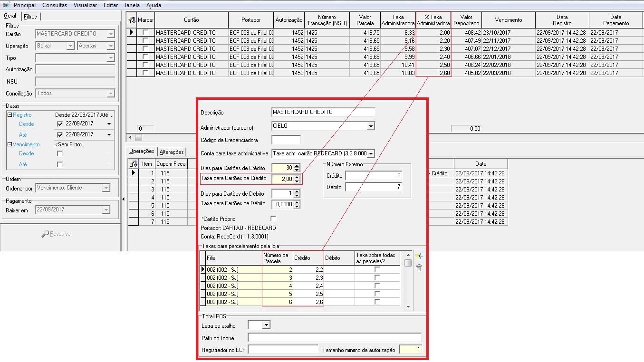Viewport: 644px width, 362px height.
Task: Switch to the Filtros tab
Action: point(30,16)
